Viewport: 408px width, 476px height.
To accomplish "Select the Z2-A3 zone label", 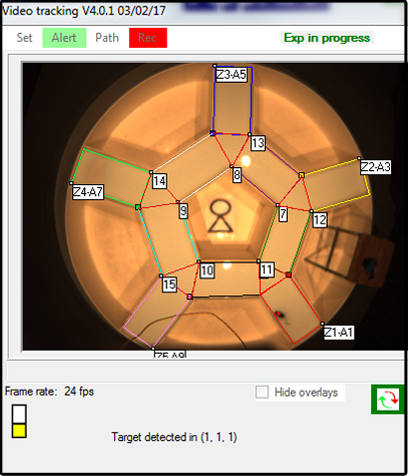I will pyautogui.click(x=375, y=167).
